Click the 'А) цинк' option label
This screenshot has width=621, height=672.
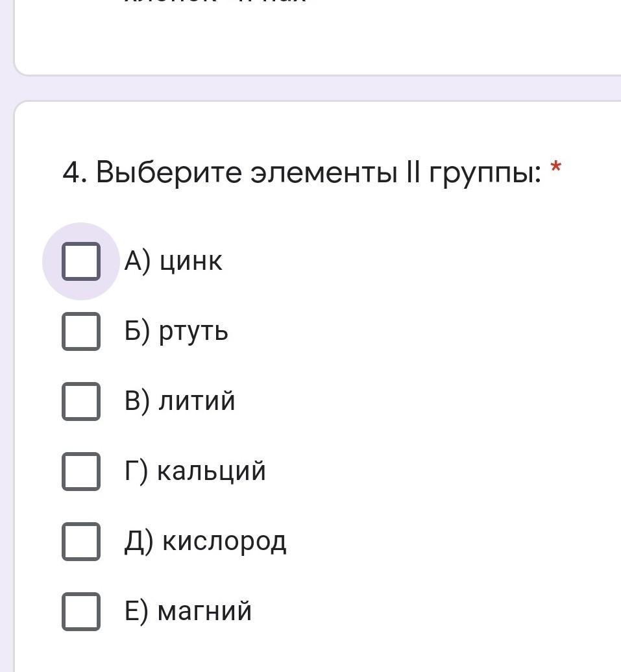pyautogui.click(x=173, y=261)
